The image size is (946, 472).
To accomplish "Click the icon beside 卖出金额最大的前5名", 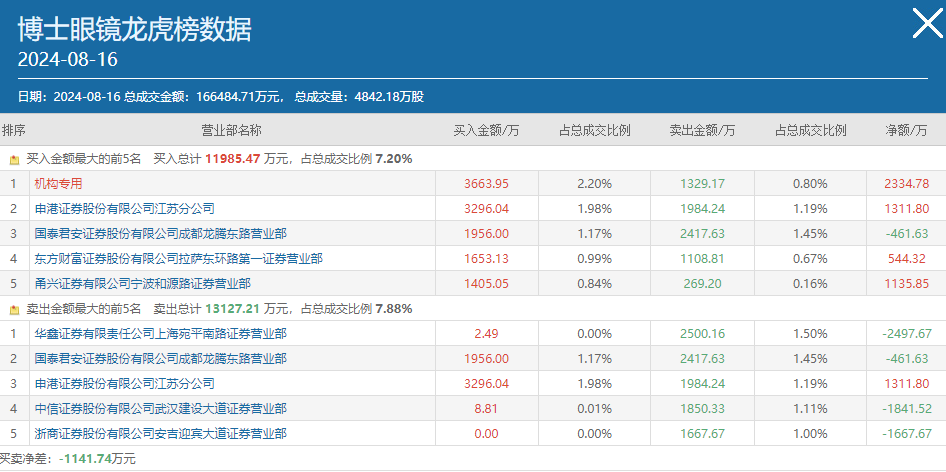I will 14,310.
